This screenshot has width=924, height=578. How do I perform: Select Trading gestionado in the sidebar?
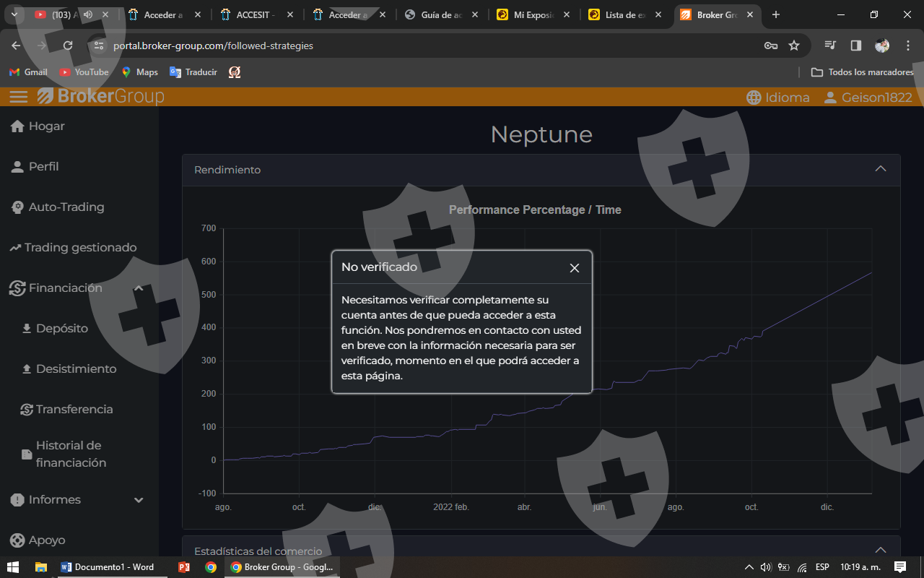point(79,248)
